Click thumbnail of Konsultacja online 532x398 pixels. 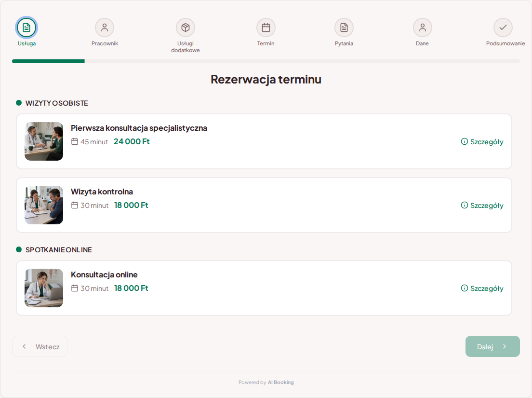click(x=44, y=288)
